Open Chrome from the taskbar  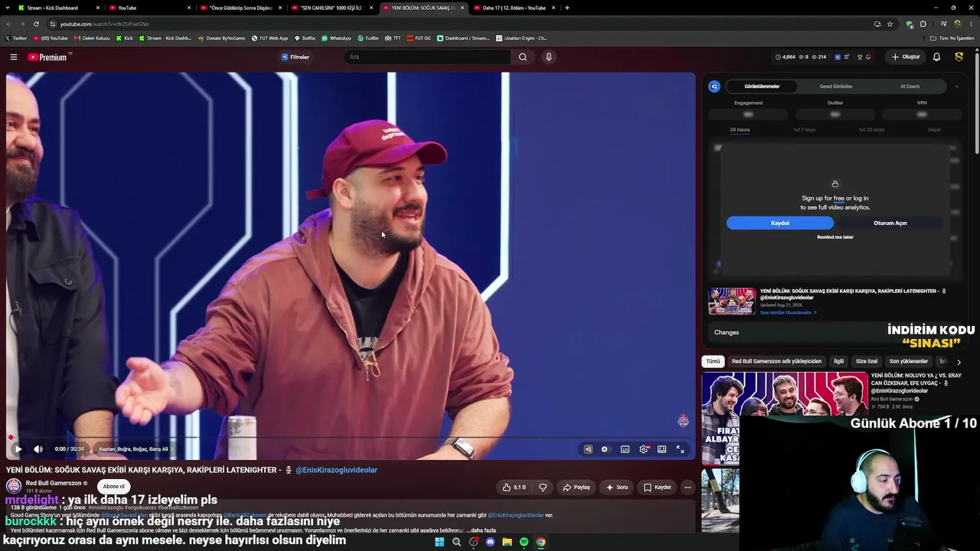(541, 542)
